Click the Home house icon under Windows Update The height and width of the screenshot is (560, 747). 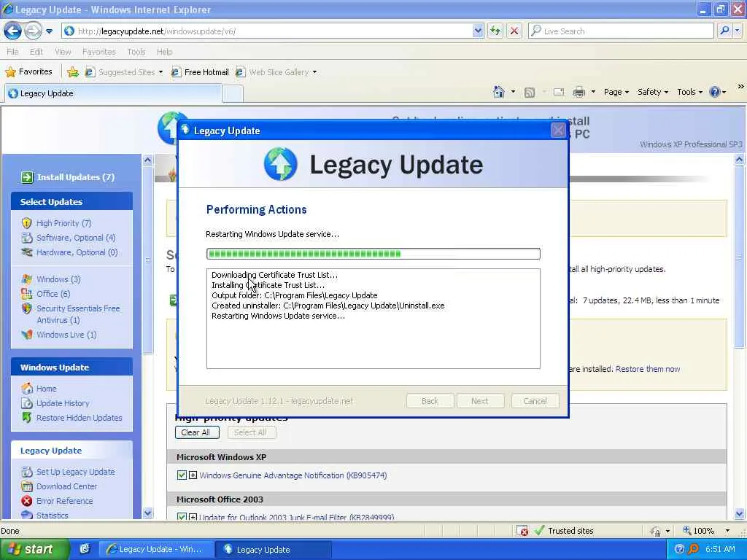click(27, 389)
